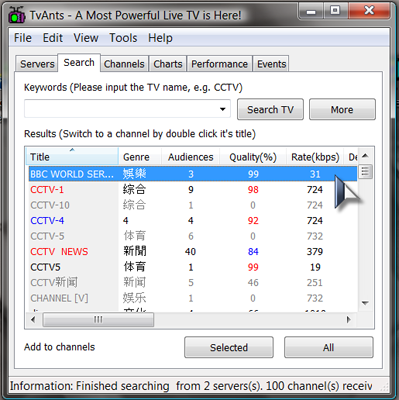
Task: Sort by Rate(kbps) column header
Action: point(315,157)
